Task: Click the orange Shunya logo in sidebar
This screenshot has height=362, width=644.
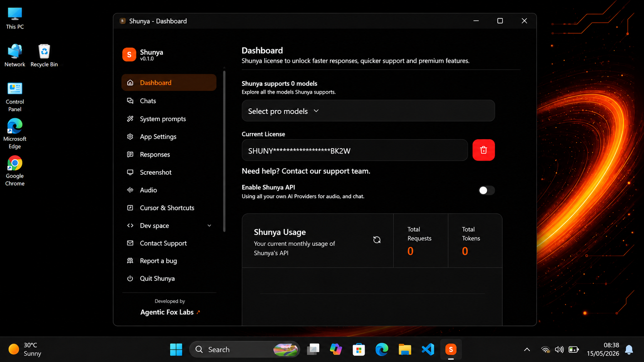Action: [129, 55]
